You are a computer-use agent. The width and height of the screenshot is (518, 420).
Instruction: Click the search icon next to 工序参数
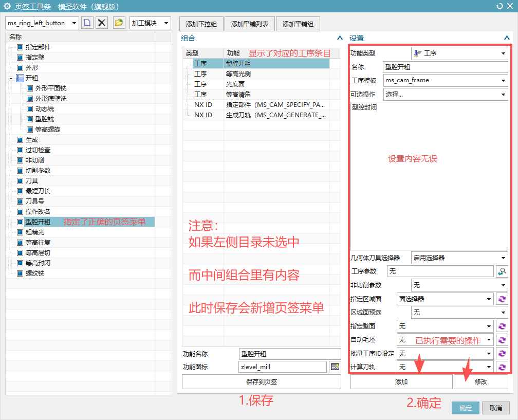coord(502,271)
